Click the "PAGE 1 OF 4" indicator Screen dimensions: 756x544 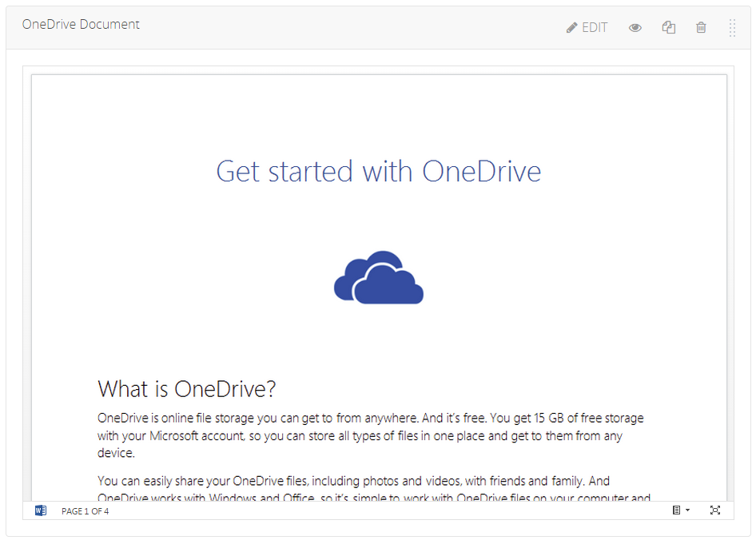point(85,511)
